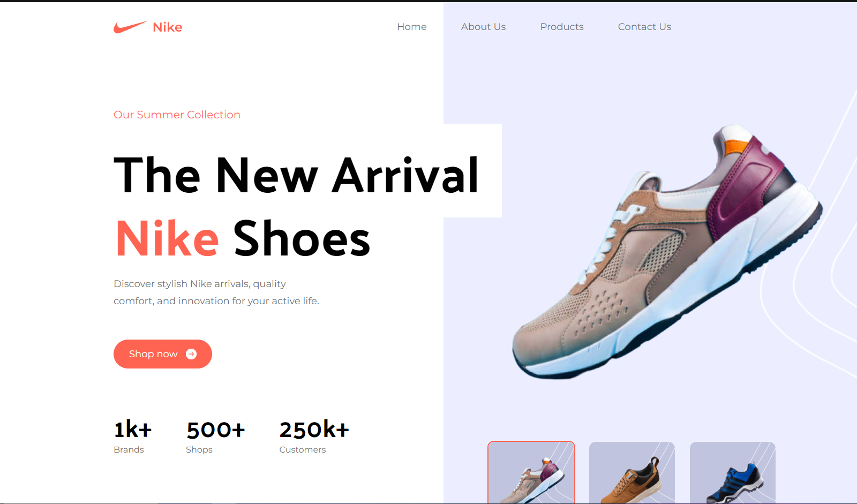857x504 pixels.
Task: Select the brown sneaker thumbnail
Action: click(632, 472)
